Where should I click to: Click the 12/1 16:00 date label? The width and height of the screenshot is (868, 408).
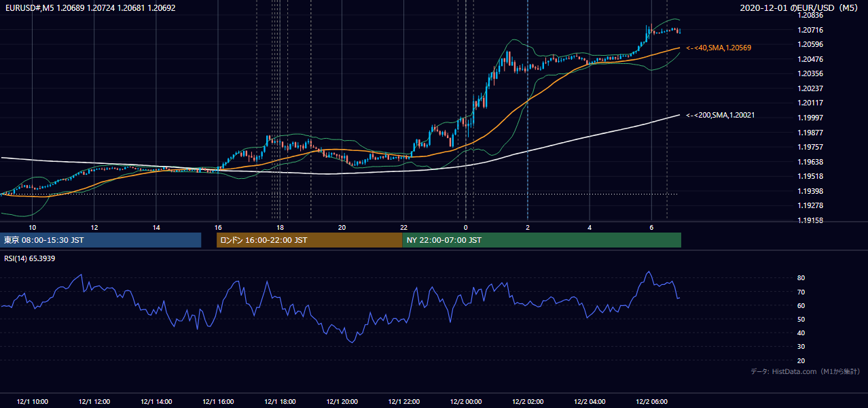coord(218,401)
